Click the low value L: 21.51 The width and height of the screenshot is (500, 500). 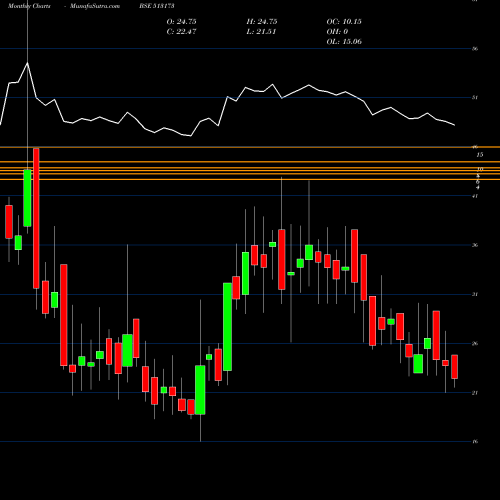(x=261, y=32)
